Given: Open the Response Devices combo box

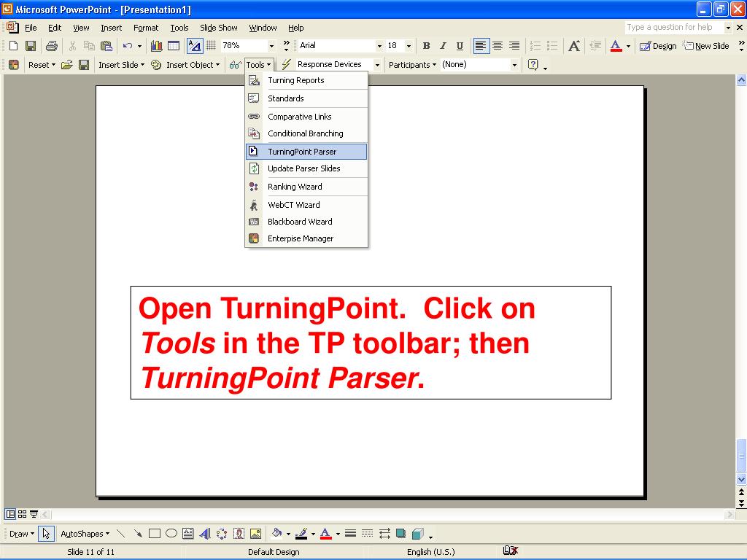Looking at the screenshot, I should click(x=338, y=64).
